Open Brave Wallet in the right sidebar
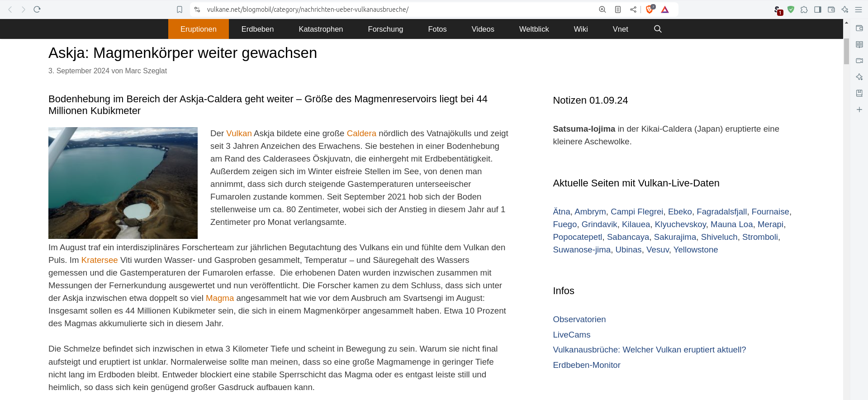This screenshot has width=868, height=400. [859, 28]
